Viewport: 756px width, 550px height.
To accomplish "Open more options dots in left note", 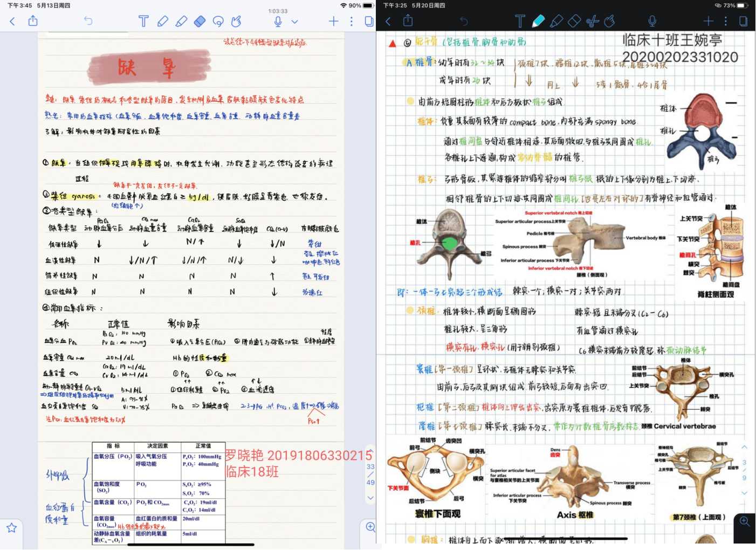I will click(352, 21).
